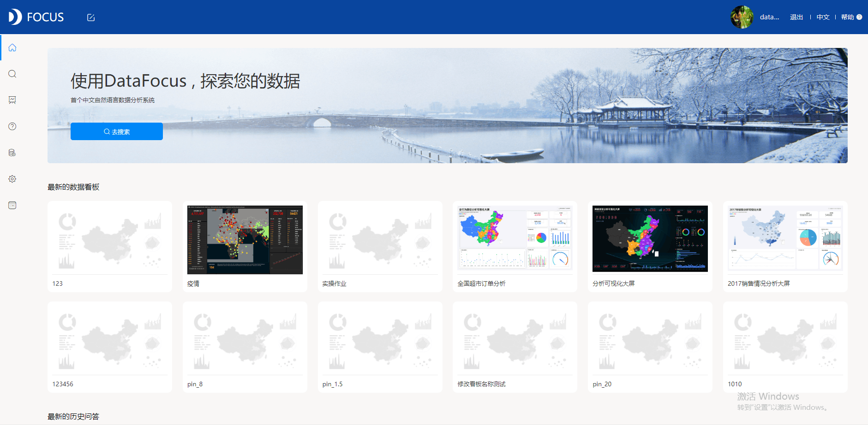This screenshot has width=868, height=425.
Task: Open the 实操作业 dashboard thumbnail
Action: point(380,240)
